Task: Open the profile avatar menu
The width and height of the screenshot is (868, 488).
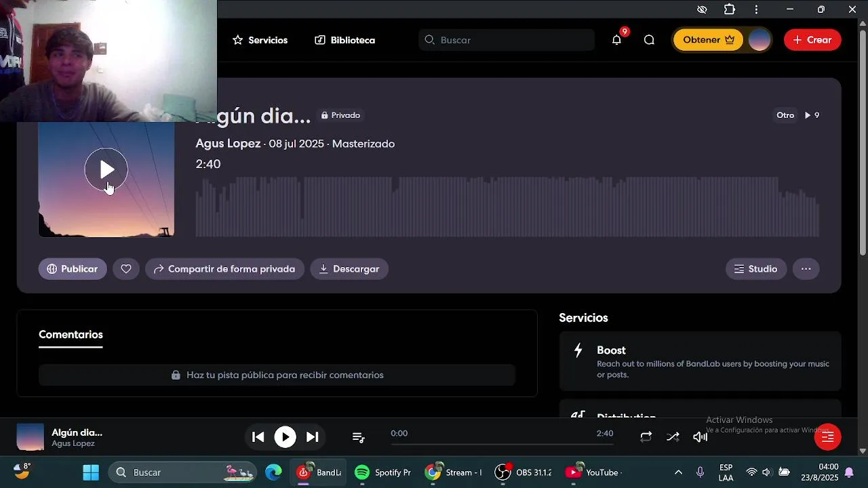Action: [759, 40]
